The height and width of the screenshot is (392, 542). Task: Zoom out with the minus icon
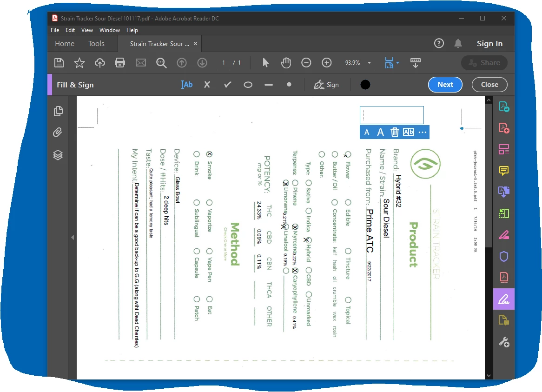[306, 63]
